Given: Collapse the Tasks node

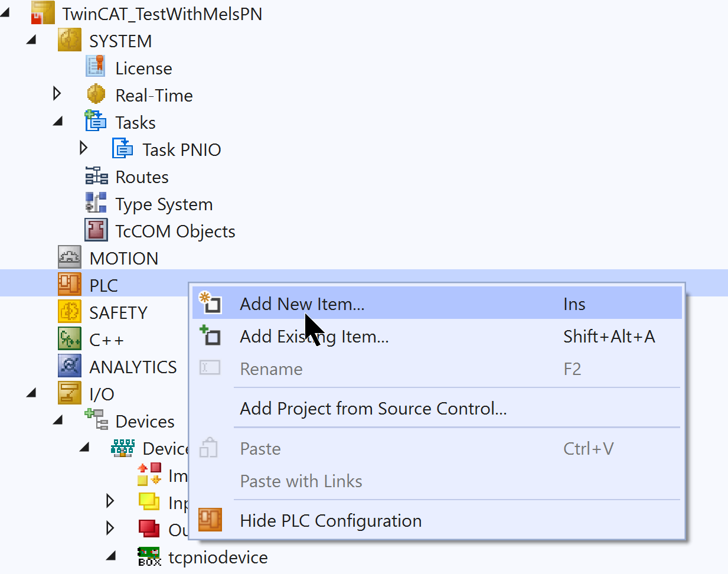Looking at the screenshot, I should pyautogui.click(x=58, y=121).
